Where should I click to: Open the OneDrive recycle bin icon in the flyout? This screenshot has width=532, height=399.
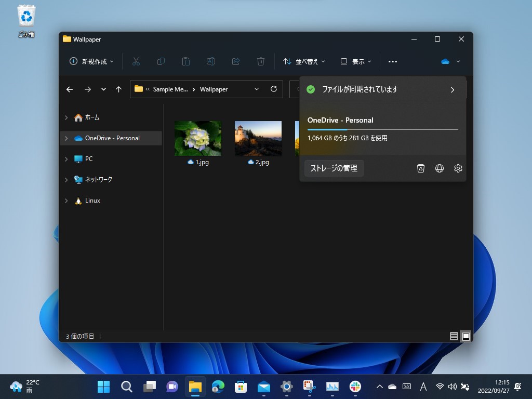[x=421, y=168]
